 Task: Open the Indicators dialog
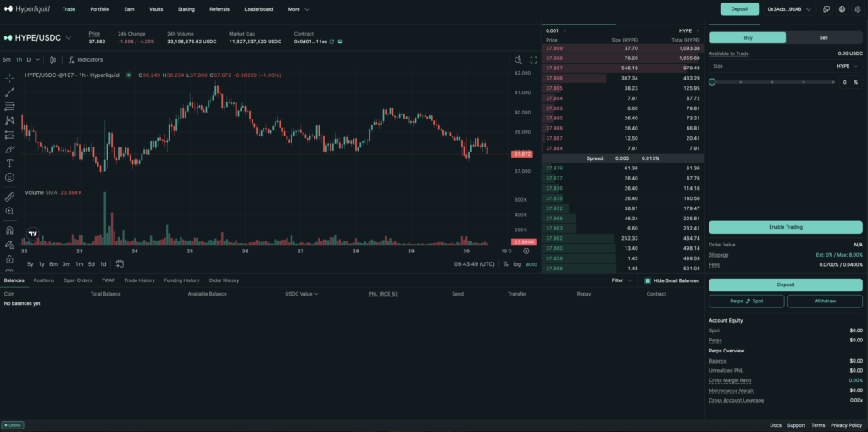86,60
